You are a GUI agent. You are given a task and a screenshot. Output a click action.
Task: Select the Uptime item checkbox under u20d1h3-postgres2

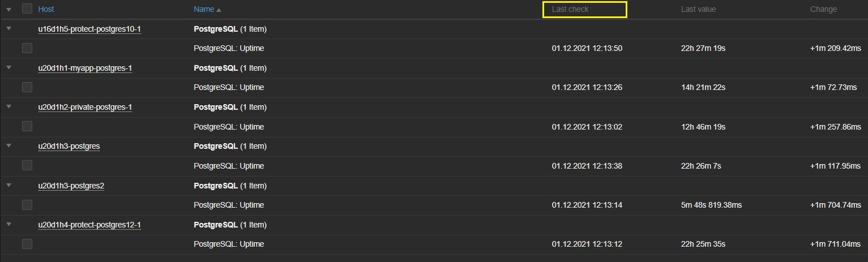coord(27,205)
